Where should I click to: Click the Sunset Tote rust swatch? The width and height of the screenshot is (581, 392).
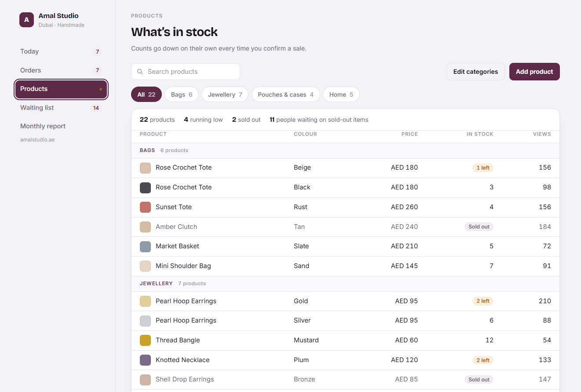tap(145, 207)
